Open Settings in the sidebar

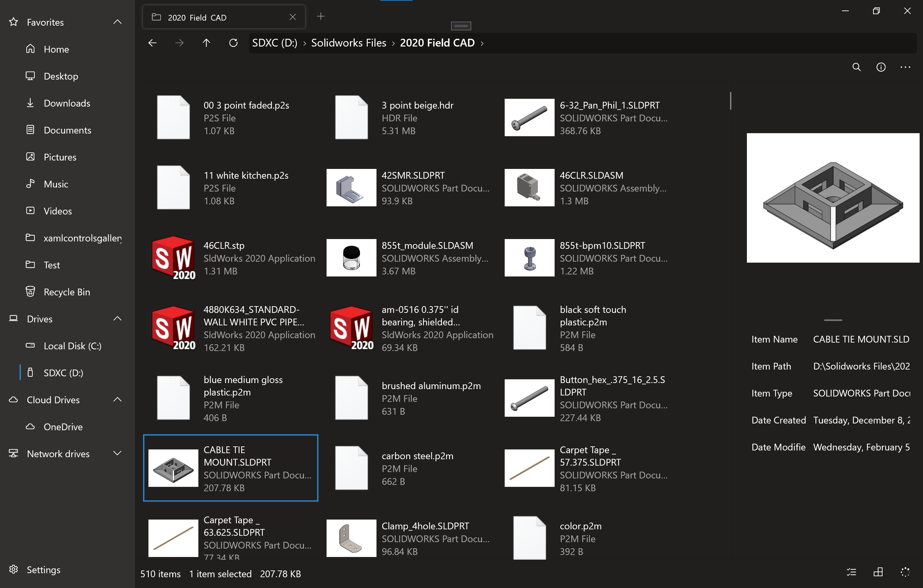[x=43, y=569]
